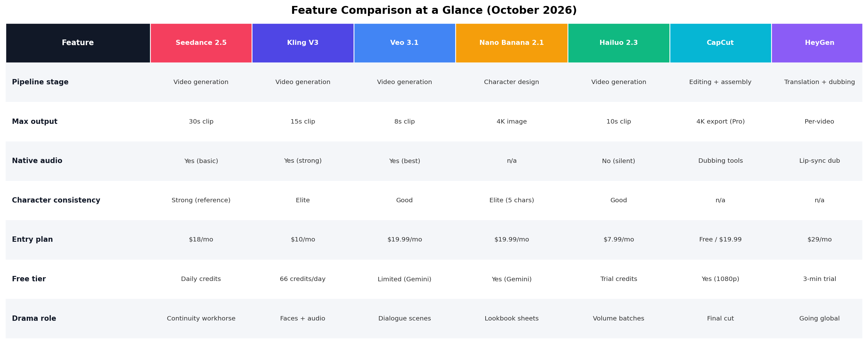Click the 'Strong (reference)' cell
Viewport: 868px width, 344px height.
[201, 200]
